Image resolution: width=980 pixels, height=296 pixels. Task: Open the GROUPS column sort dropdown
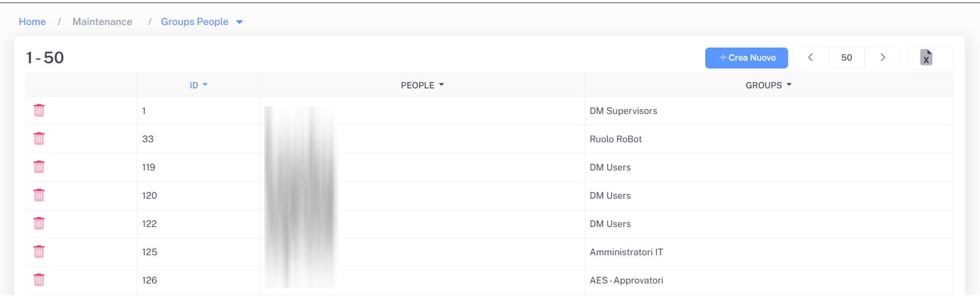point(789,85)
